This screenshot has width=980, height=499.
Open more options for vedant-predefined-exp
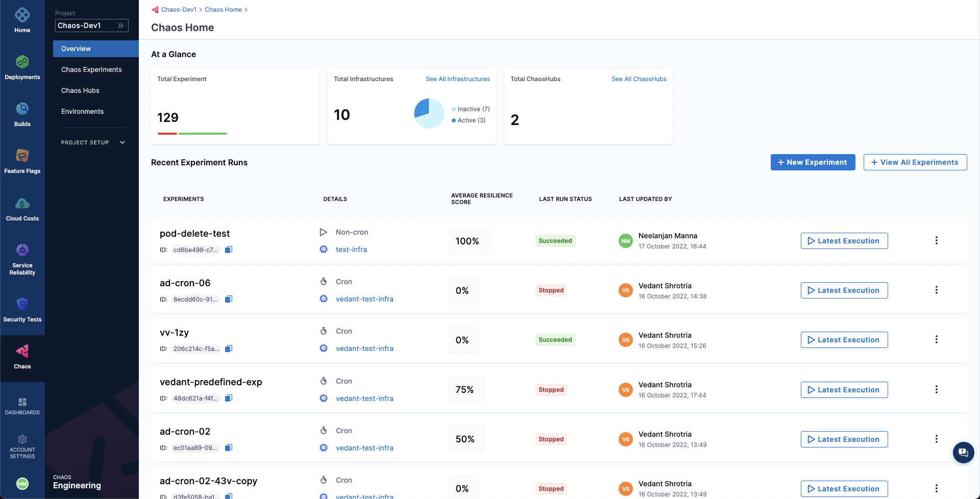pyautogui.click(x=936, y=389)
